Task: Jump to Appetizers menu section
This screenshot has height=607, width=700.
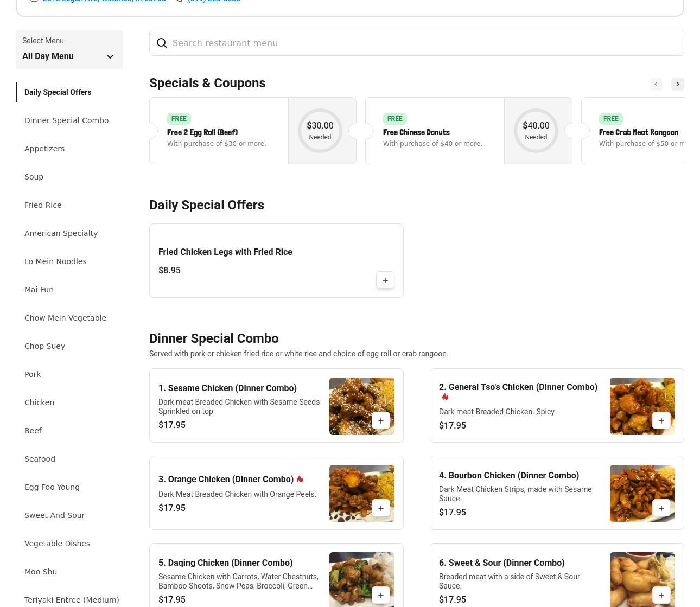Action: click(44, 149)
